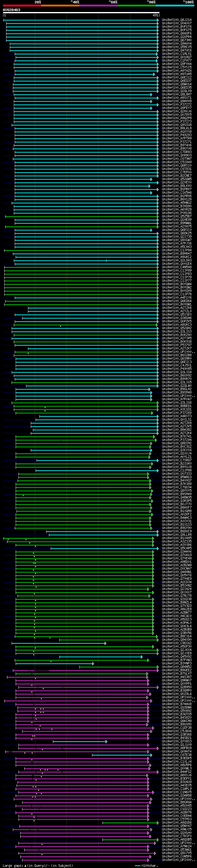This screenshot has width=197, height=868.
Task: Select the UniRef100_A5C443 label
Action: pyautogui.click(x=177, y=247)
